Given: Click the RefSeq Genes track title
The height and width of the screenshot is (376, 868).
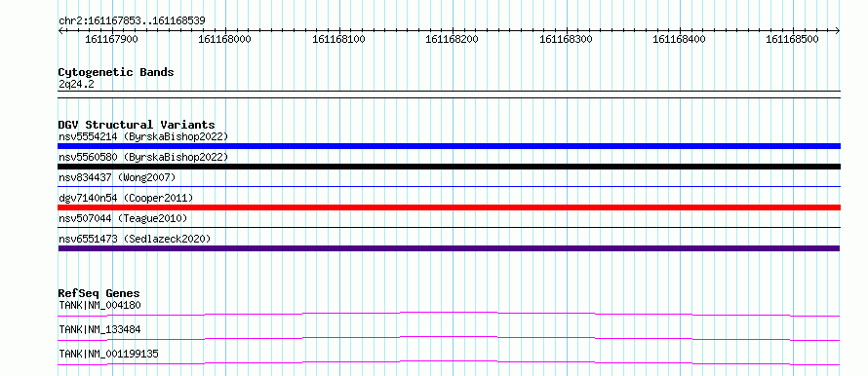Looking at the screenshot, I should [x=99, y=293].
